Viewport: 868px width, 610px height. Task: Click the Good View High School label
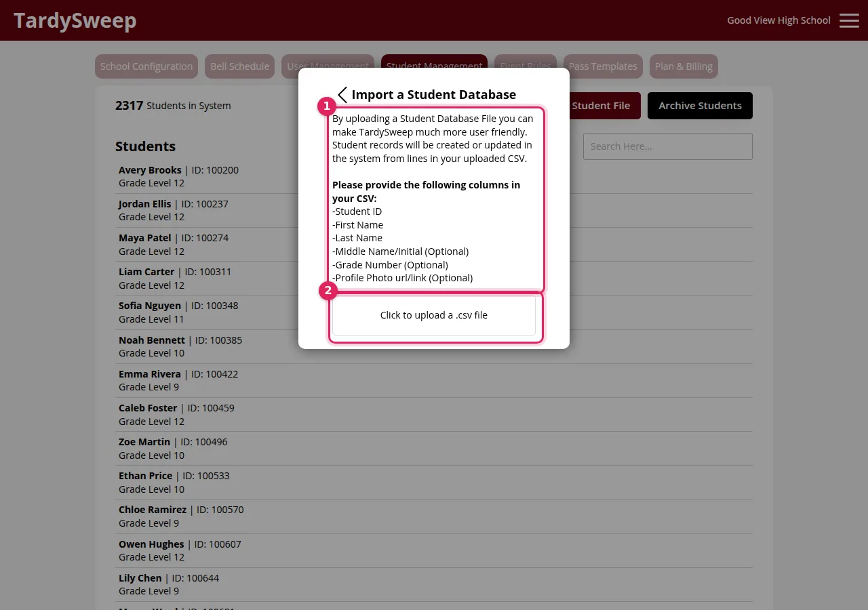click(778, 20)
